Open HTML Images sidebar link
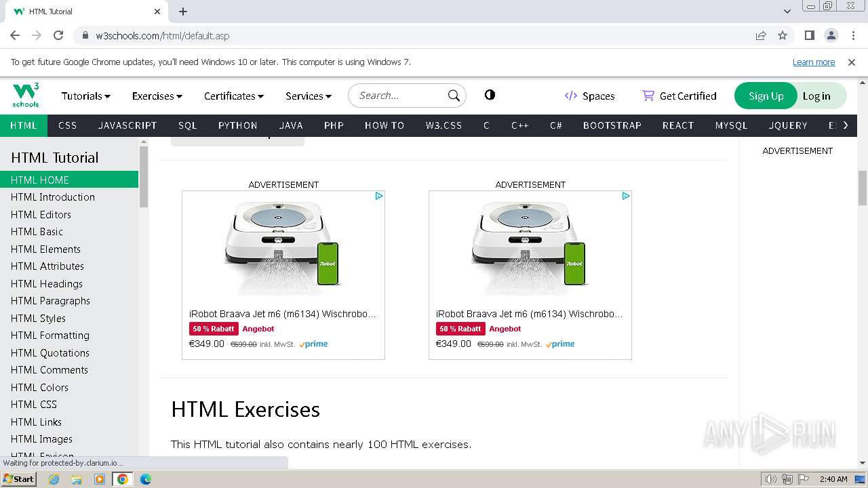 point(69,439)
